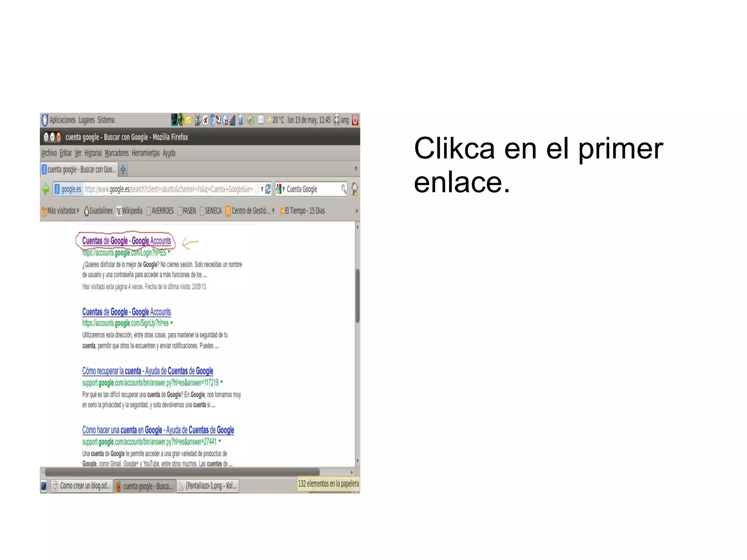Click the red power button in panel
The width and height of the screenshot is (747, 560).
pos(355,120)
